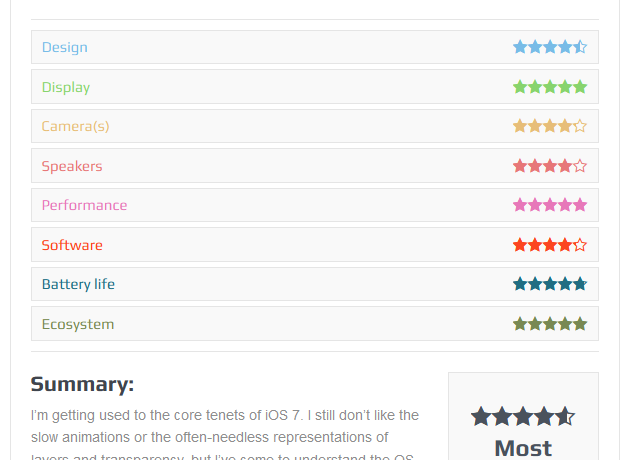
Task: Click the Camera(s) star rating
Action: tap(549, 126)
